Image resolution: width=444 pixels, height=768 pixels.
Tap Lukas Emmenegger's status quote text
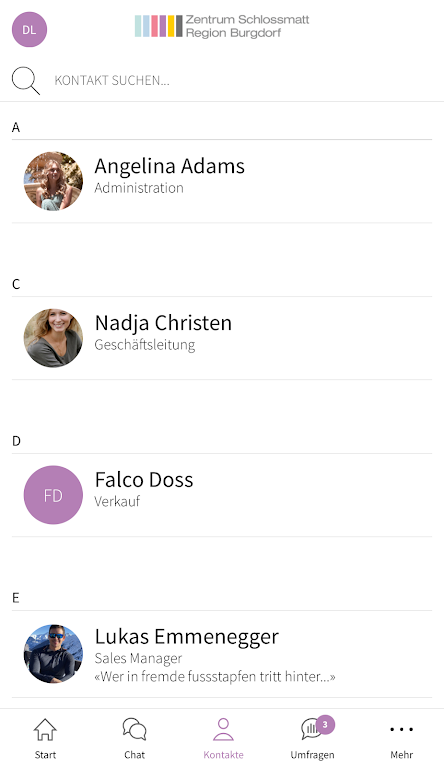pyautogui.click(x=215, y=676)
